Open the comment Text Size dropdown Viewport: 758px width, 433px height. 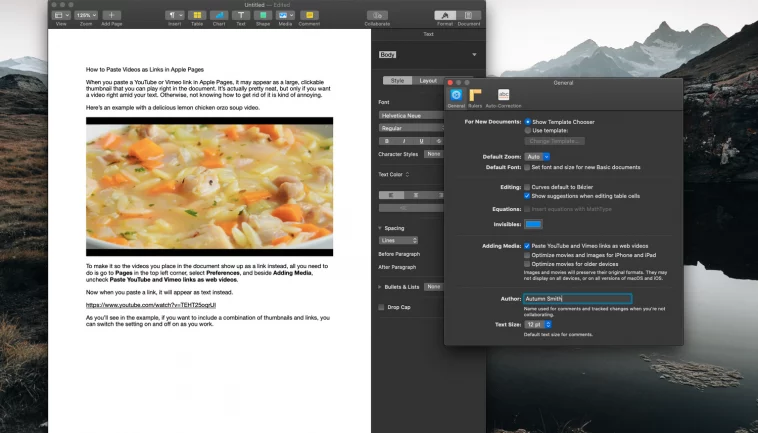(538, 325)
